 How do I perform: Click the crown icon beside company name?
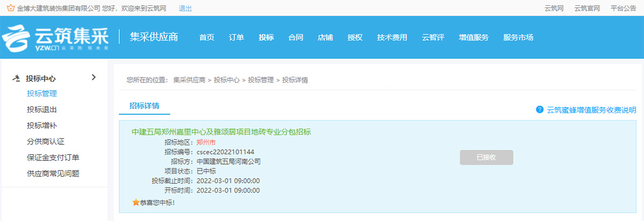pyautogui.click(x=10, y=8)
